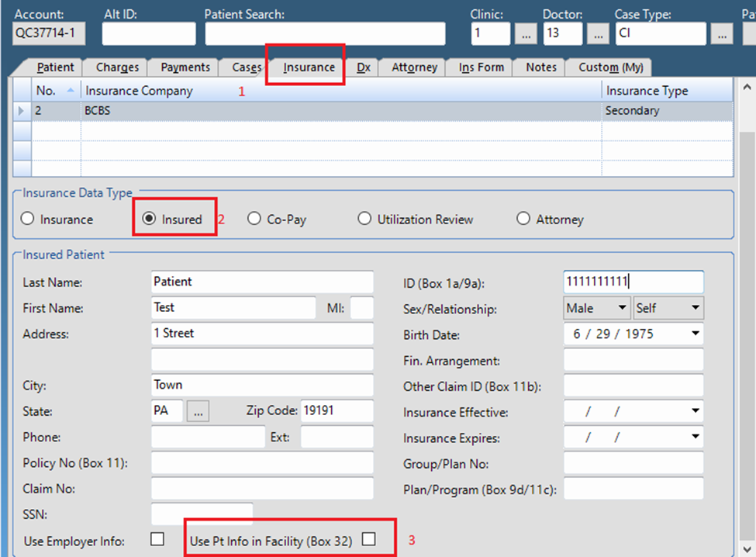756x557 pixels.
Task: Click the Zip Code field 19191
Action: point(337,411)
